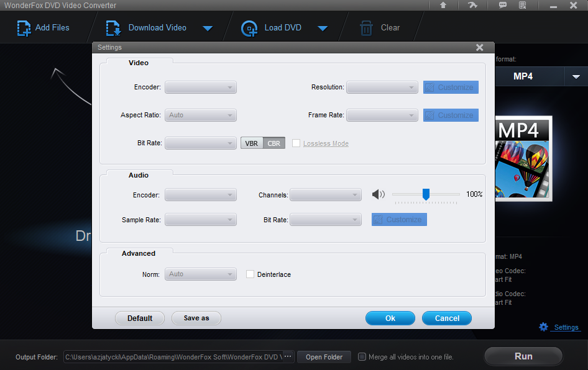Click the MP4 format thumbnail image
This screenshot has width=588, height=370.
tap(523, 158)
